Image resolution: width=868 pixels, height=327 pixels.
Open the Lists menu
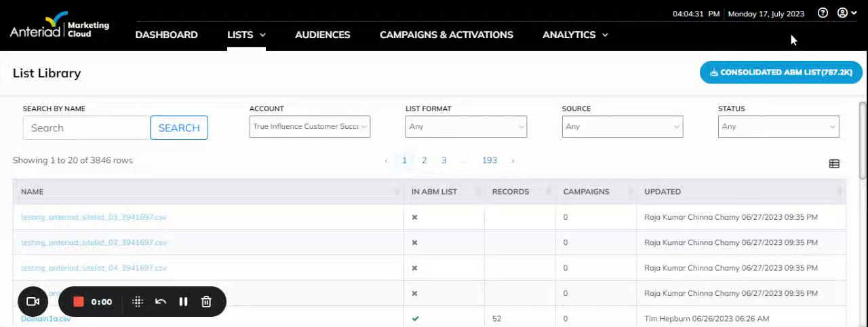[x=246, y=35]
